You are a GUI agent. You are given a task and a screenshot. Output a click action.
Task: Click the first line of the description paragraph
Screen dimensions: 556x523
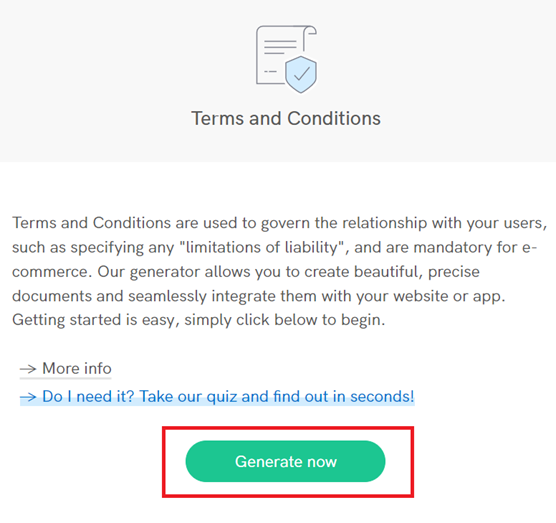(279, 223)
